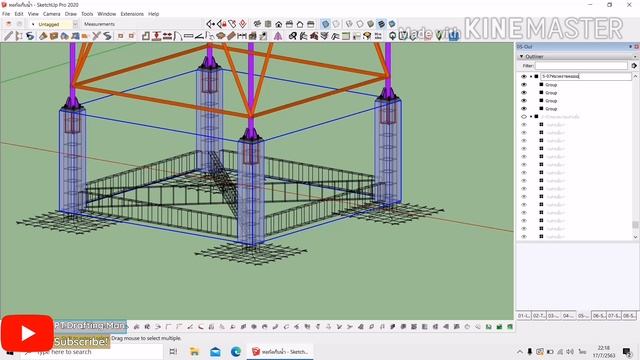The image size is (640, 360).
Task: Enable Monochrome face style
Action: (x=391, y=24)
